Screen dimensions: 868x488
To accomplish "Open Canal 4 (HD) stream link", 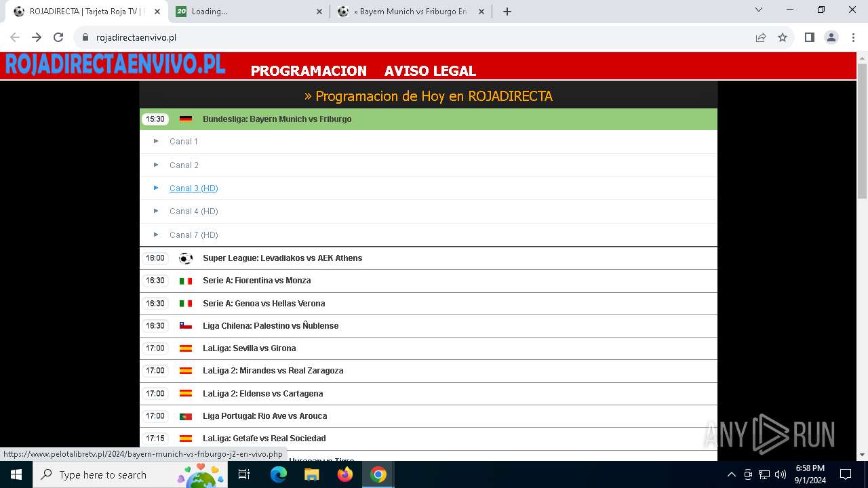I will 194,211.
